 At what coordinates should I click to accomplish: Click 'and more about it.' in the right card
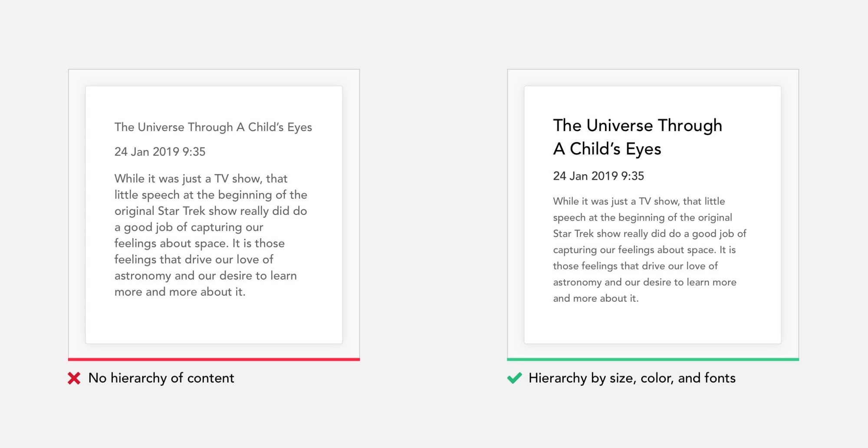click(x=595, y=298)
